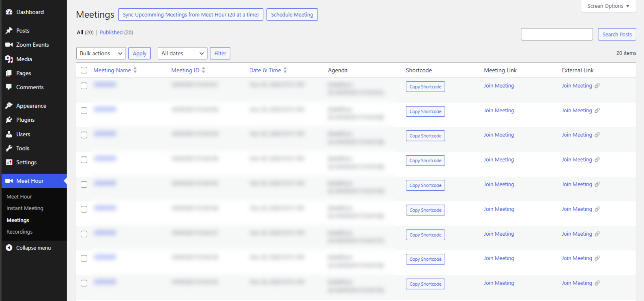Check the second meeting row checkbox

point(84,111)
